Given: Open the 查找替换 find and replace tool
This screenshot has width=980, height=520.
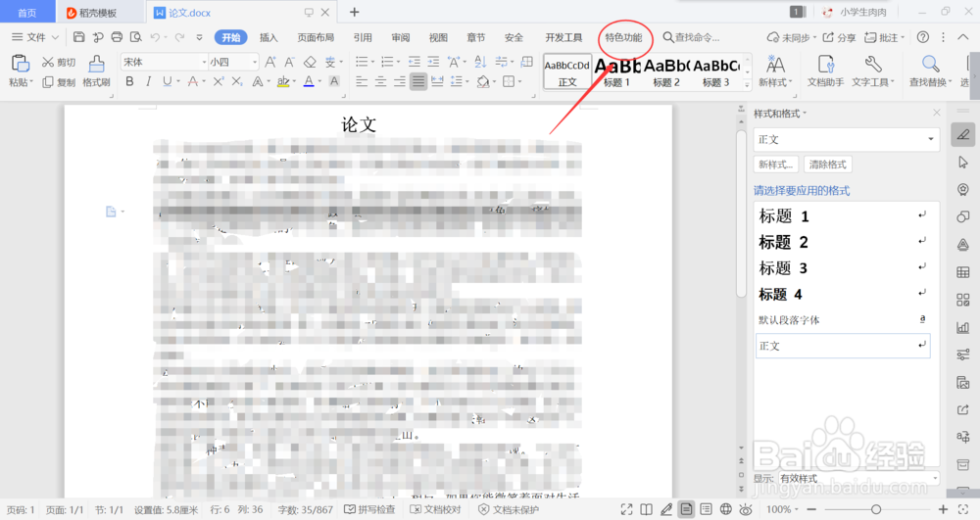Looking at the screenshot, I should 931,71.
